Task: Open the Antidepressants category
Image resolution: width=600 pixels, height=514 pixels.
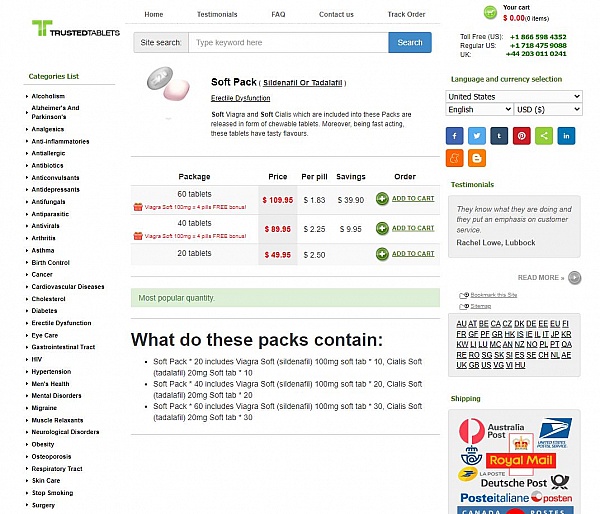Action: [x=55, y=189]
